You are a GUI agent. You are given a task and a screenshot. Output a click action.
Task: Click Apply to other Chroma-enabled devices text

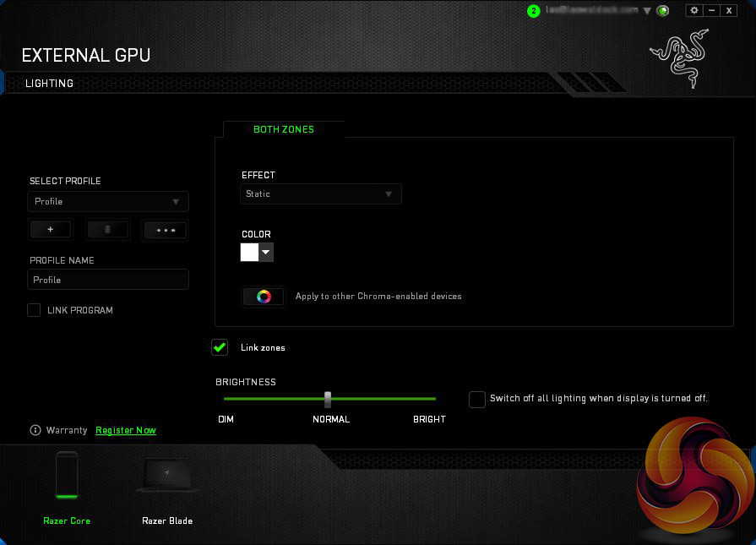coord(378,296)
